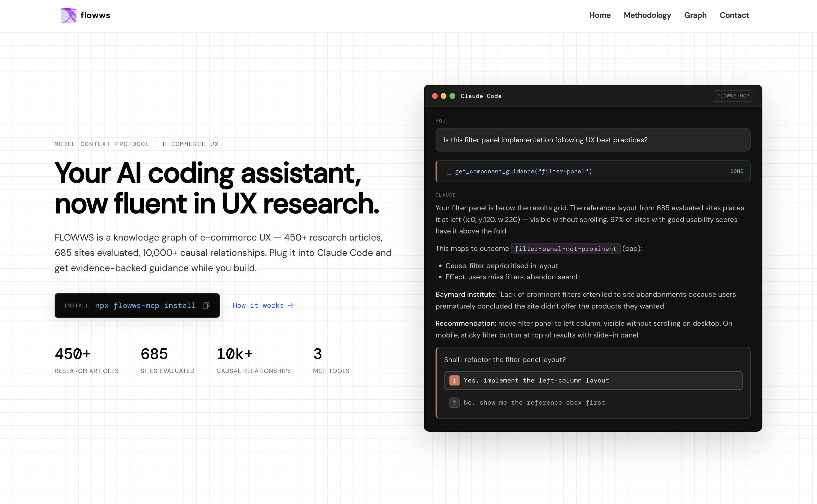Screen dimensions: 817x504
Task: Click the 'INSTALL' label in the command box
Action: 76,306
